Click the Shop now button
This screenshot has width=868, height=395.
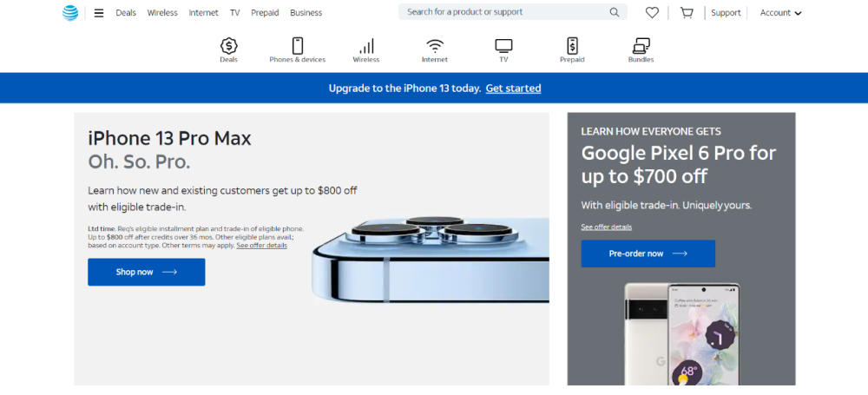point(146,272)
